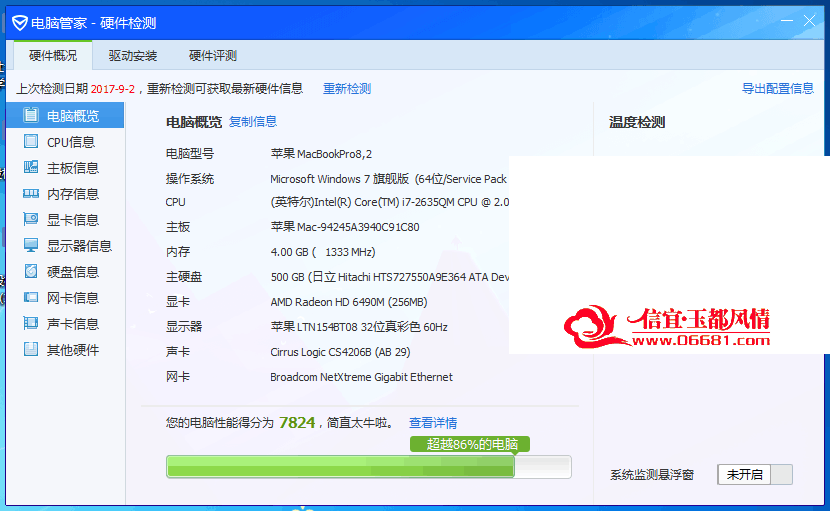Open the 查看详情 score link

432,423
